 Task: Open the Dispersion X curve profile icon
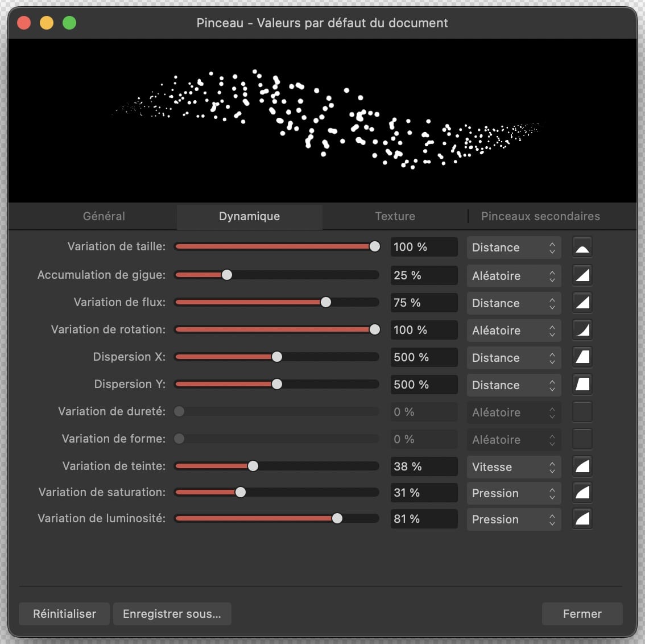point(582,357)
